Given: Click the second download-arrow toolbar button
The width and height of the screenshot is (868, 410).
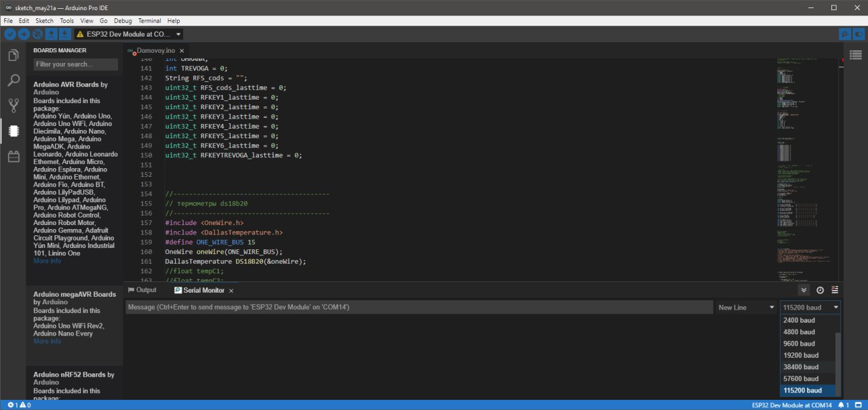Looking at the screenshot, I should pos(64,34).
